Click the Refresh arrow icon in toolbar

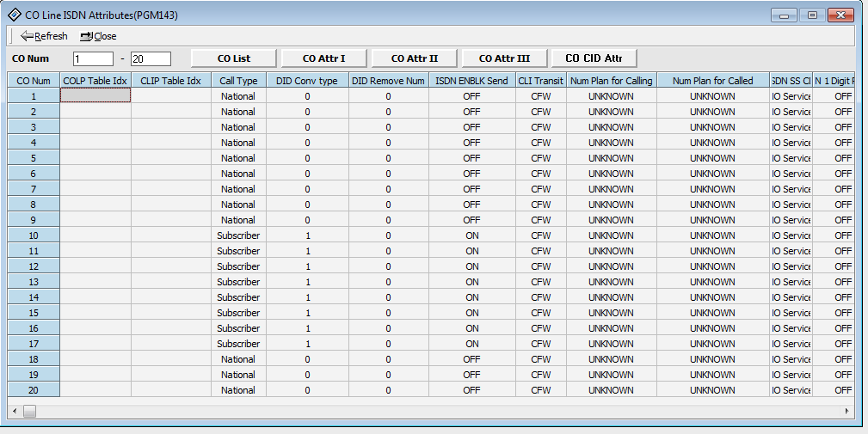point(27,36)
